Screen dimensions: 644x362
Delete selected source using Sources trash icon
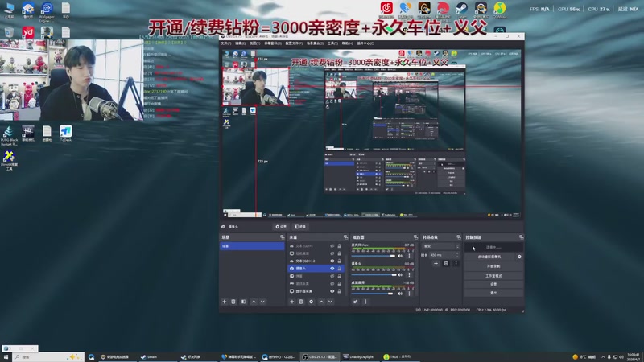click(301, 302)
